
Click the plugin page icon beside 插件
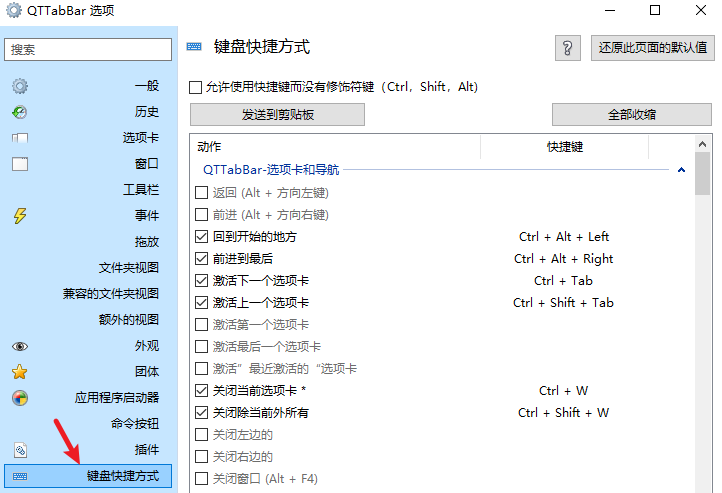coord(20,450)
